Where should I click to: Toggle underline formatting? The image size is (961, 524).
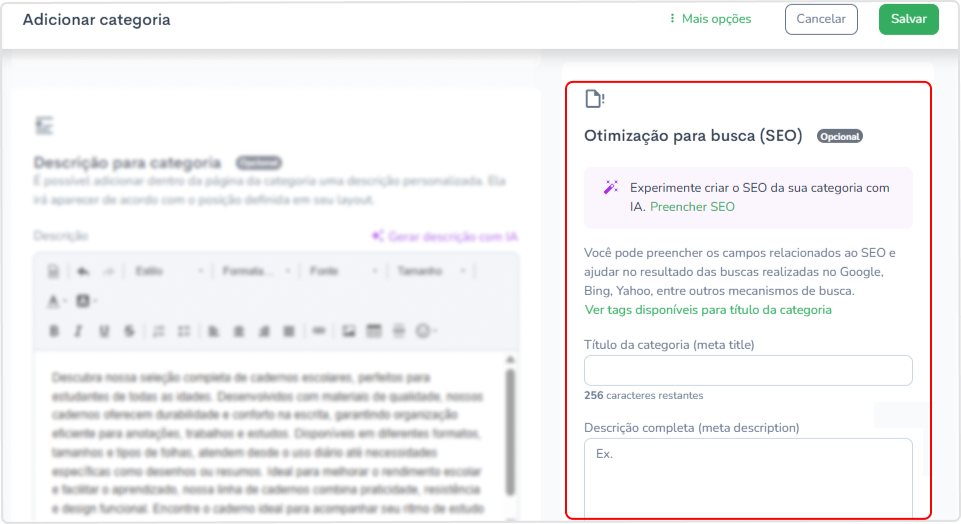point(104,331)
